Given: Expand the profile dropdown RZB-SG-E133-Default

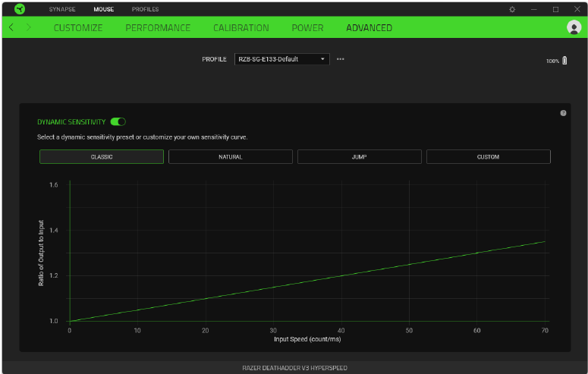Looking at the screenshot, I should click(x=282, y=59).
